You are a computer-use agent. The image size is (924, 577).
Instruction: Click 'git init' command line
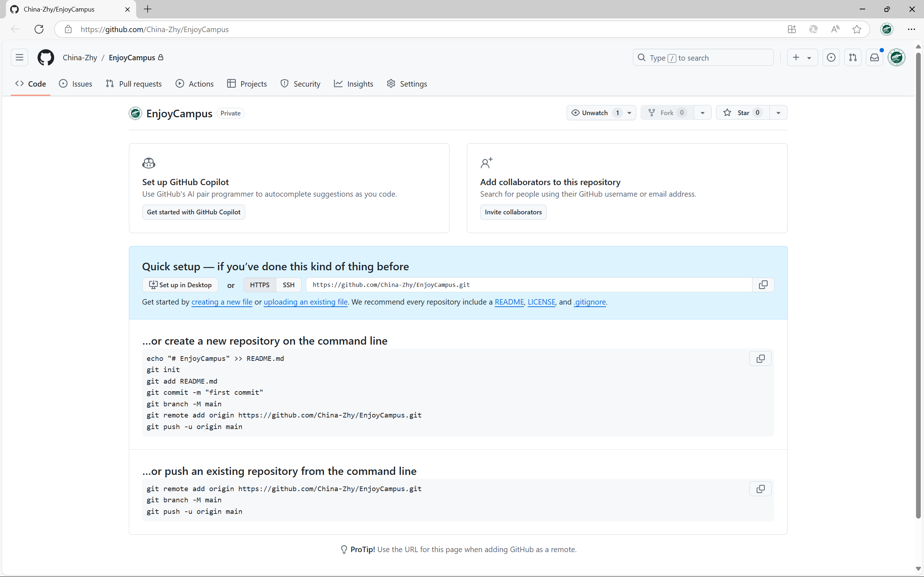(x=163, y=370)
